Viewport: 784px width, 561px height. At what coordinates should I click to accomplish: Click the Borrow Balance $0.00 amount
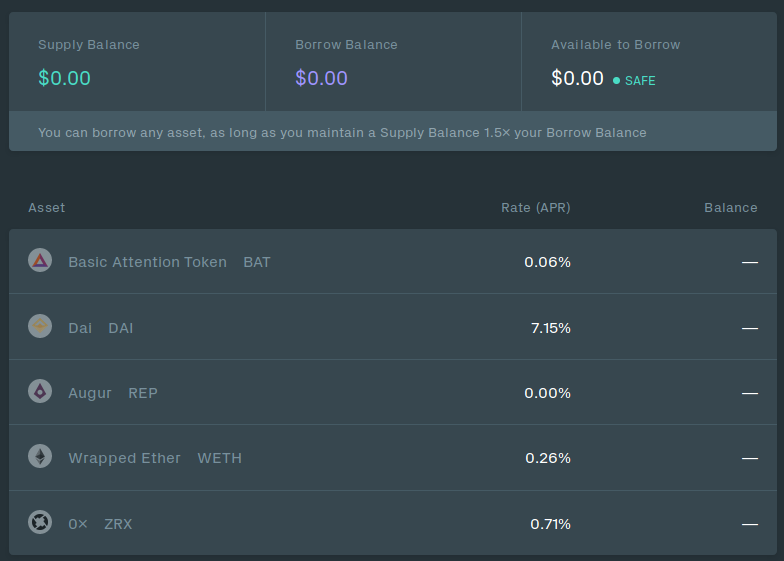coord(321,78)
